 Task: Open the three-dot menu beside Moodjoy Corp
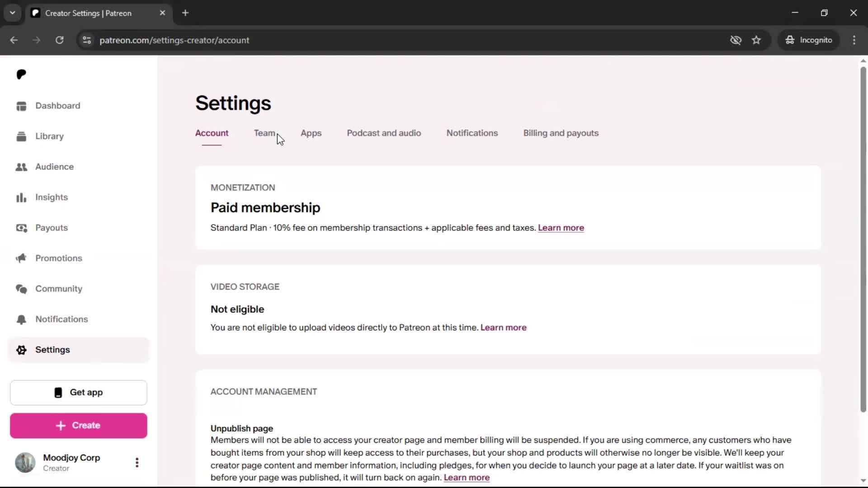[137, 463]
